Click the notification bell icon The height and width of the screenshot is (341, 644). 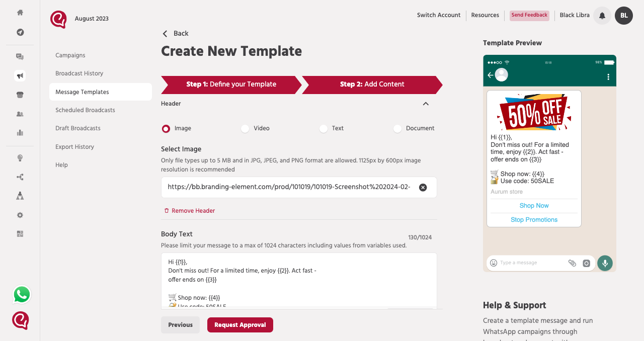pos(602,16)
